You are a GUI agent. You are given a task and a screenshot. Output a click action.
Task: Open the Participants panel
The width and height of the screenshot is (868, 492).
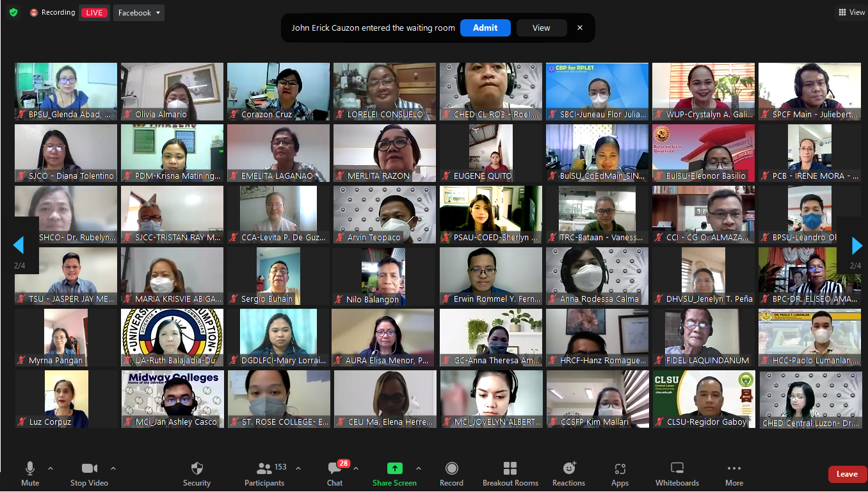click(x=264, y=474)
